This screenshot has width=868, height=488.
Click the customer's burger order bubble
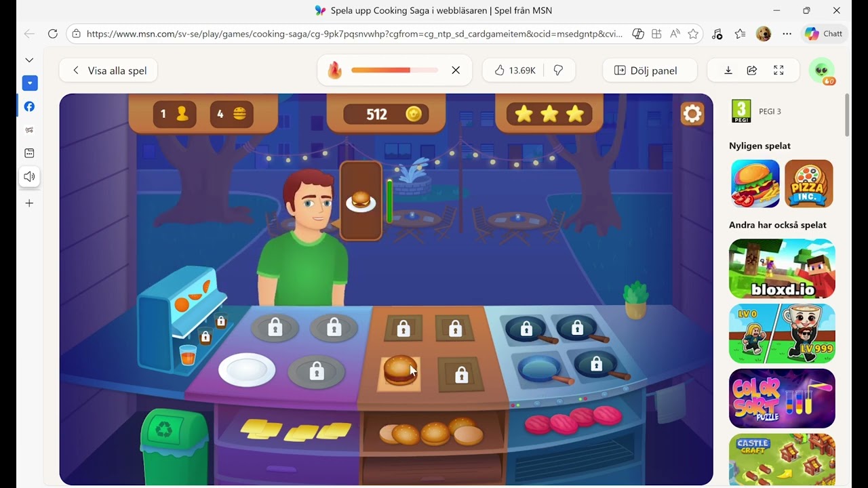pos(361,201)
